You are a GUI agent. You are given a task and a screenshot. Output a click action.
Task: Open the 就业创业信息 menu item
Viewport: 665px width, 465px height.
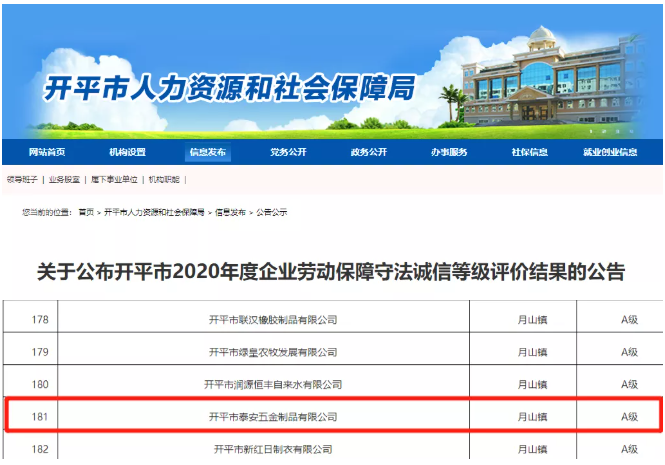(x=610, y=152)
